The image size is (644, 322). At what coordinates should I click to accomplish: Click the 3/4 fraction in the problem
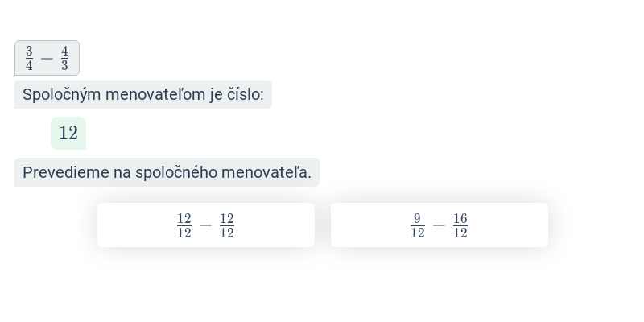point(29,58)
